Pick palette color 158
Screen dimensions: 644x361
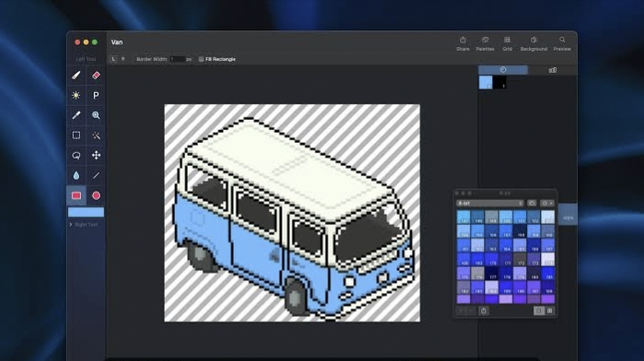pyautogui.click(x=520, y=231)
